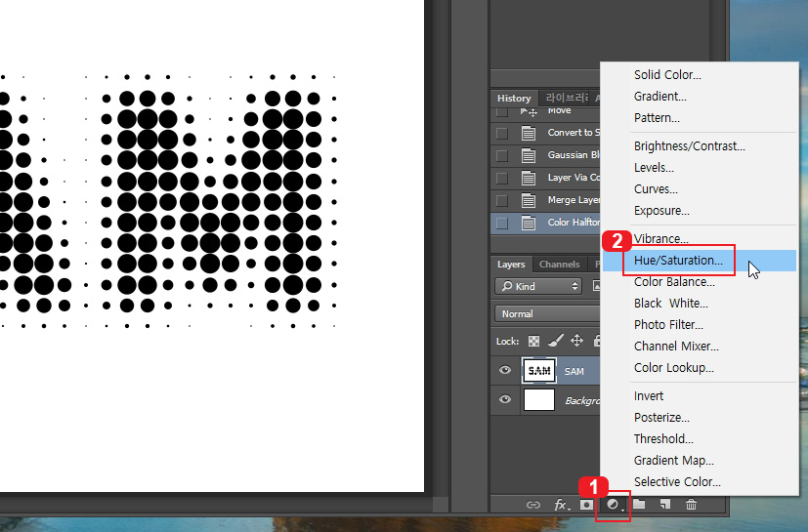Image resolution: width=808 pixels, height=532 pixels.
Task: Add a layer mask
Action: point(586,505)
